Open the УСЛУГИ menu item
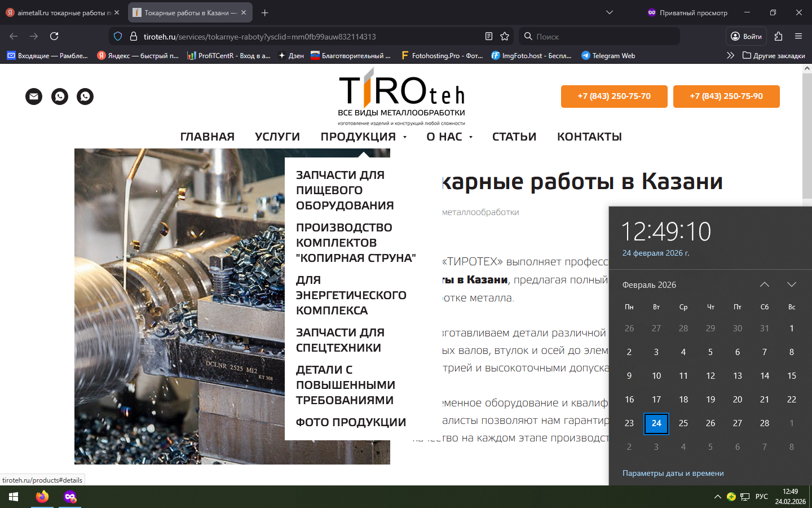The width and height of the screenshot is (812, 508). click(277, 137)
